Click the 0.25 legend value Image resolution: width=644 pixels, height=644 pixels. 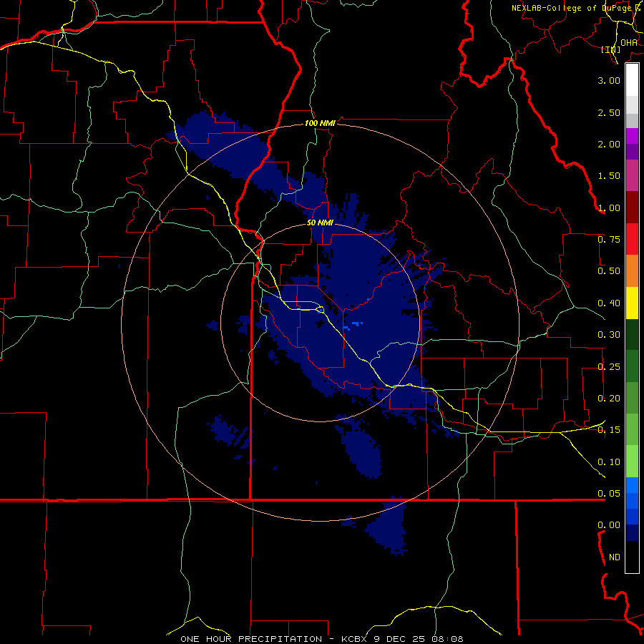tap(609, 367)
